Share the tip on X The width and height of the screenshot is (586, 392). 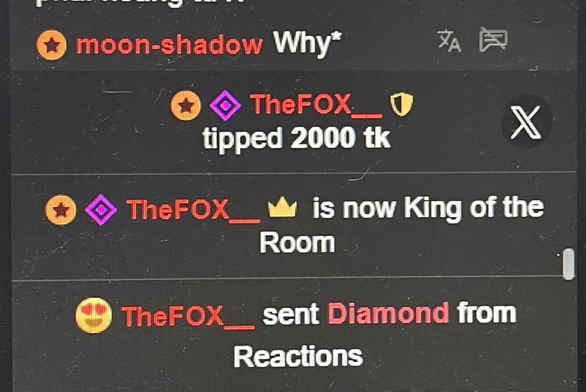[526, 122]
